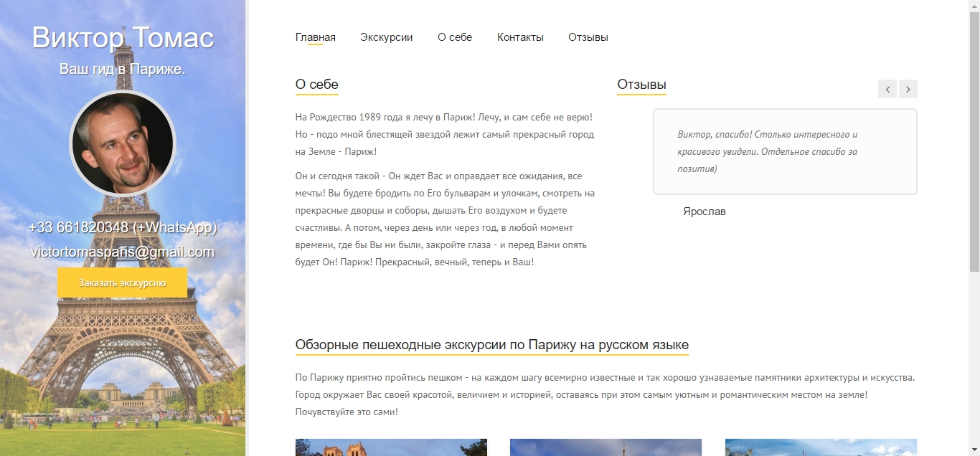Click the Ваш гид в Париже subtitle
The height and width of the screenshot is (456, 980).
tap(123, 70)
